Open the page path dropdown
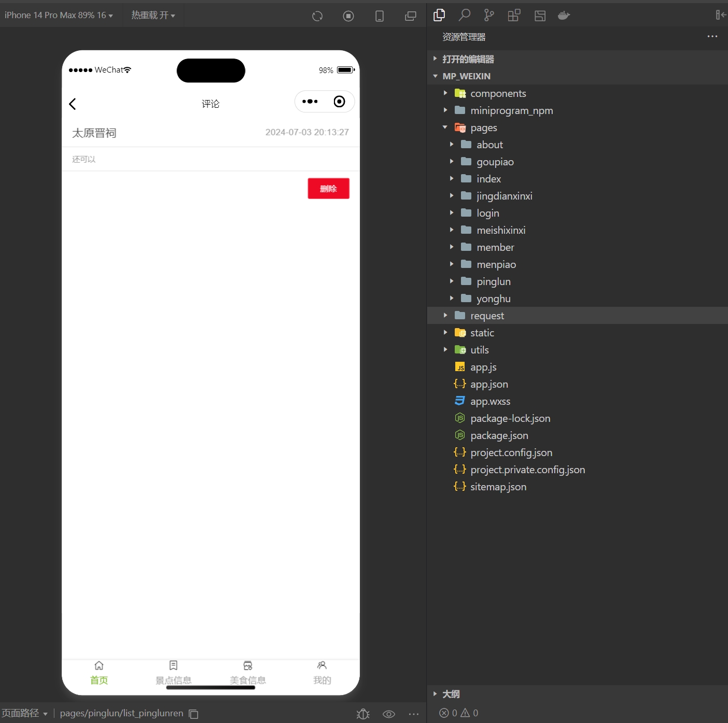 click(x=24, y=713)
